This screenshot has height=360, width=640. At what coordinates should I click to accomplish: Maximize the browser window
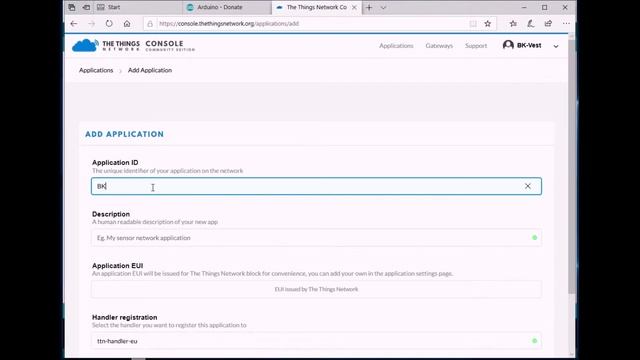(544, 7)
